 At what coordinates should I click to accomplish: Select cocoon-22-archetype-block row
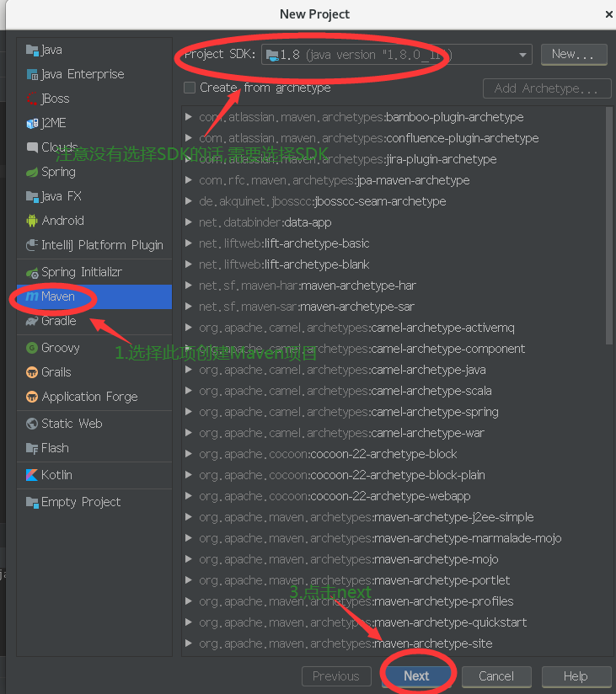(393, 454)
